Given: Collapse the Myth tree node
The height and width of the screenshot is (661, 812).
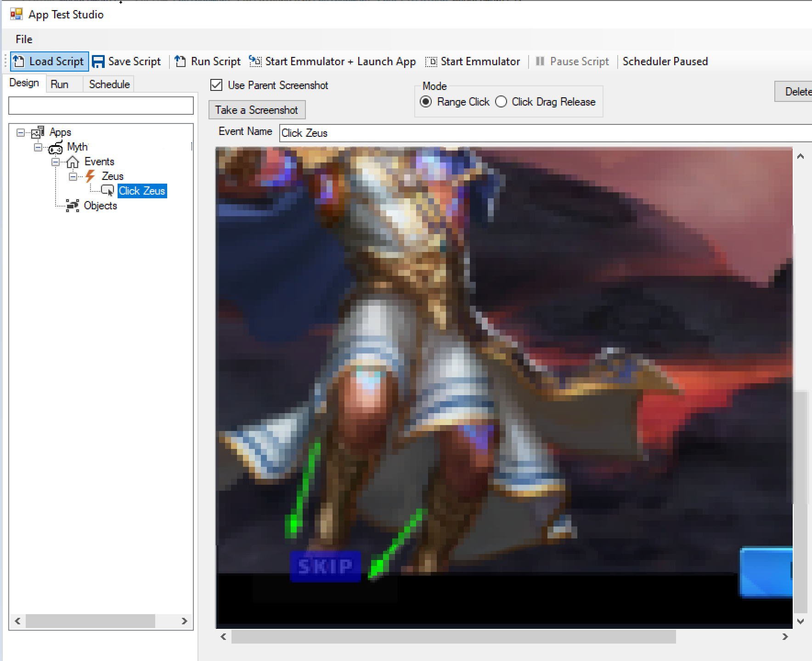Looking at the screenshot, I should [x=38, y=147].
